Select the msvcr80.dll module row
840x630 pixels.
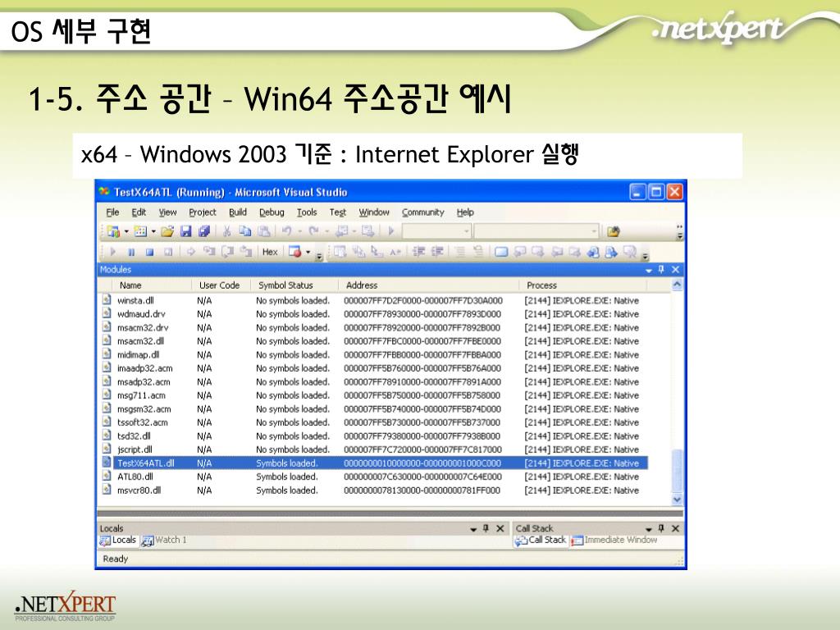[374, 491]
